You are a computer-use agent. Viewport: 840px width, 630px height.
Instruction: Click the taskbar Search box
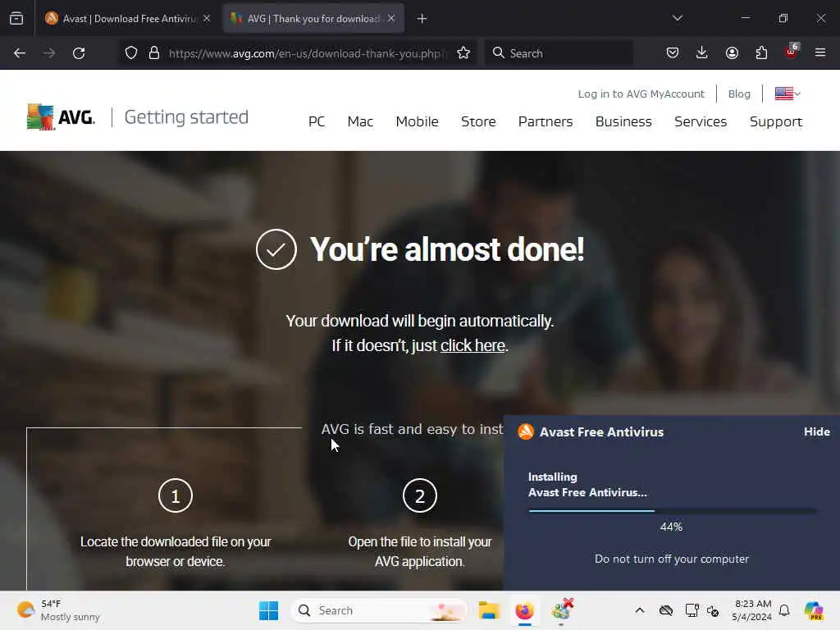(x=379, y=610)
